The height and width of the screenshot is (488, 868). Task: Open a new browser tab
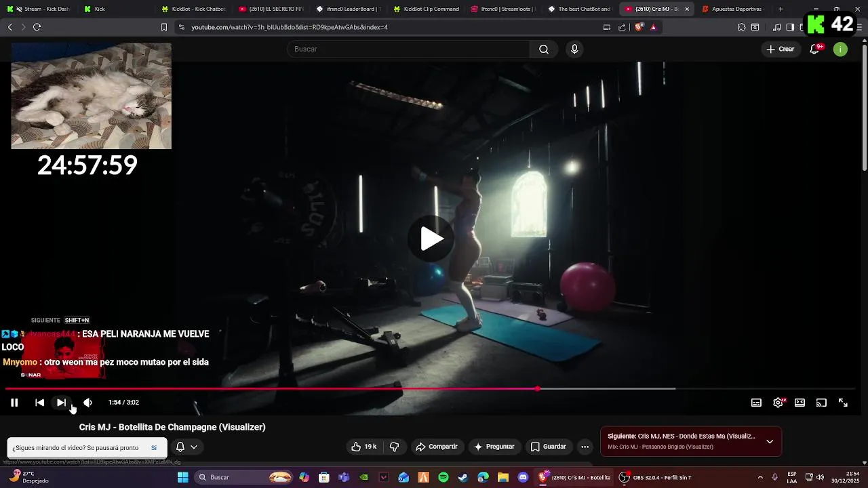coord(781,9)
